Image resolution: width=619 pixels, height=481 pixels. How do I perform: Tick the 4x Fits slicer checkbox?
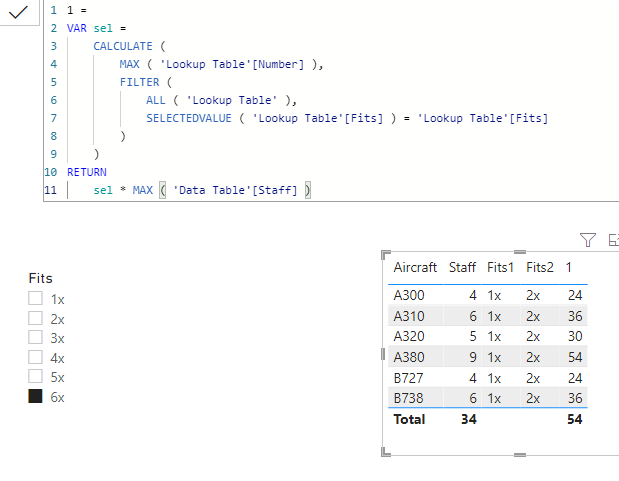tap(36, 357)
